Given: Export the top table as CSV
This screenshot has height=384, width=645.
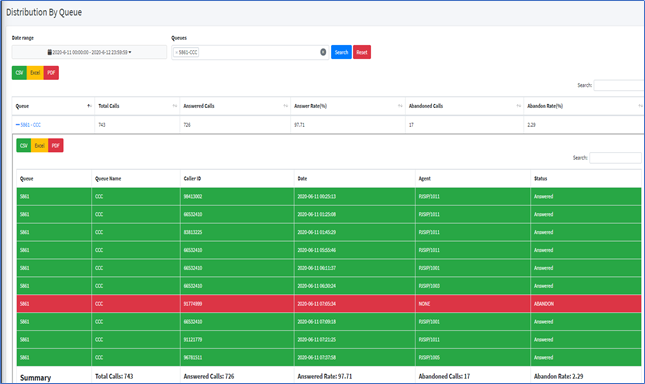Looking at the screenshot, I should point(19,73).
